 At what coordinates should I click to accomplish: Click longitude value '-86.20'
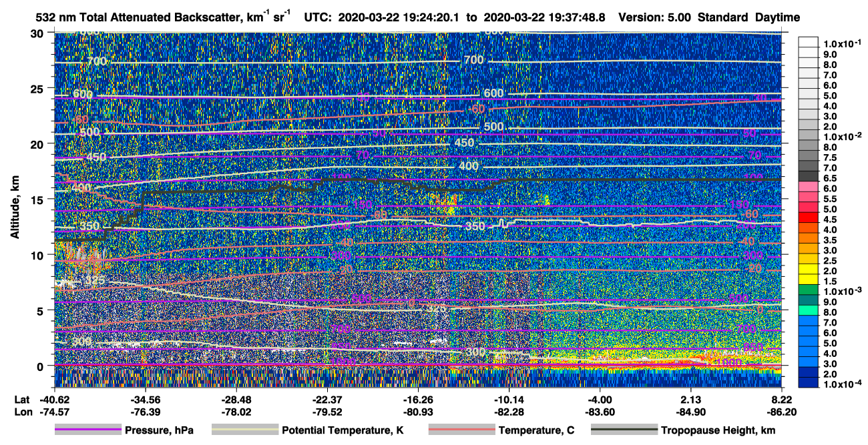783,412
